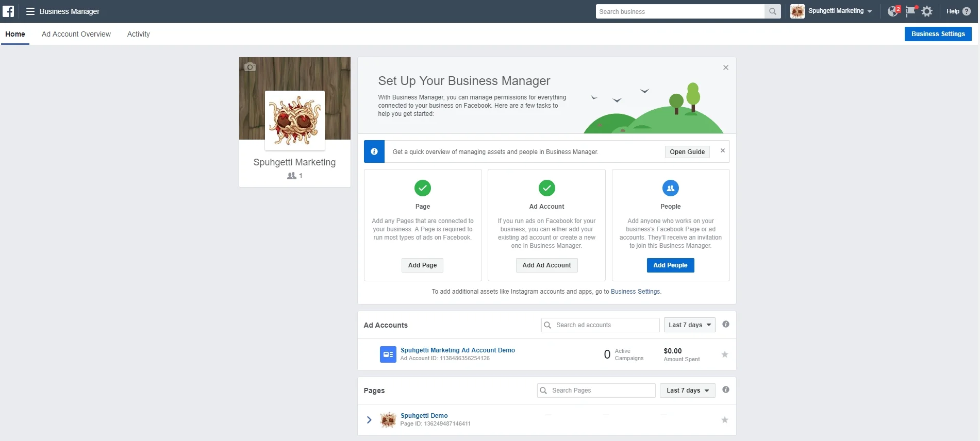Open the globe notifications icon
The width and height of the screenshot is (980, 441).
pos(893,11)
